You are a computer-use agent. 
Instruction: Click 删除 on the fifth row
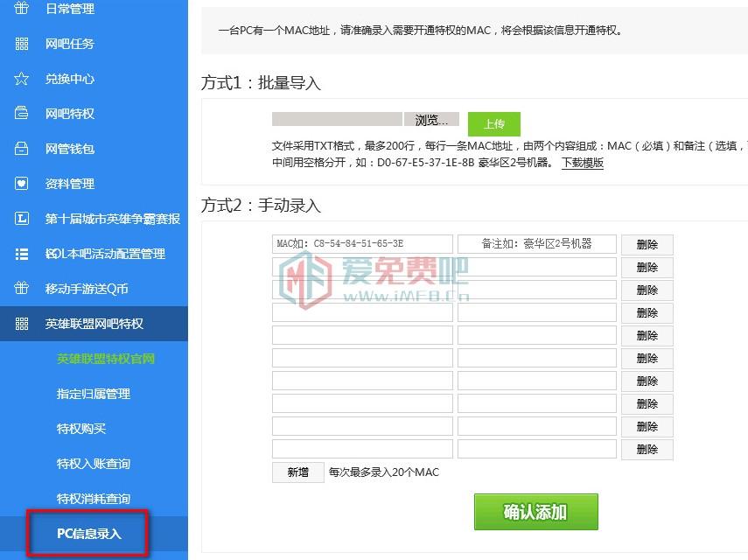coord(647,336)
